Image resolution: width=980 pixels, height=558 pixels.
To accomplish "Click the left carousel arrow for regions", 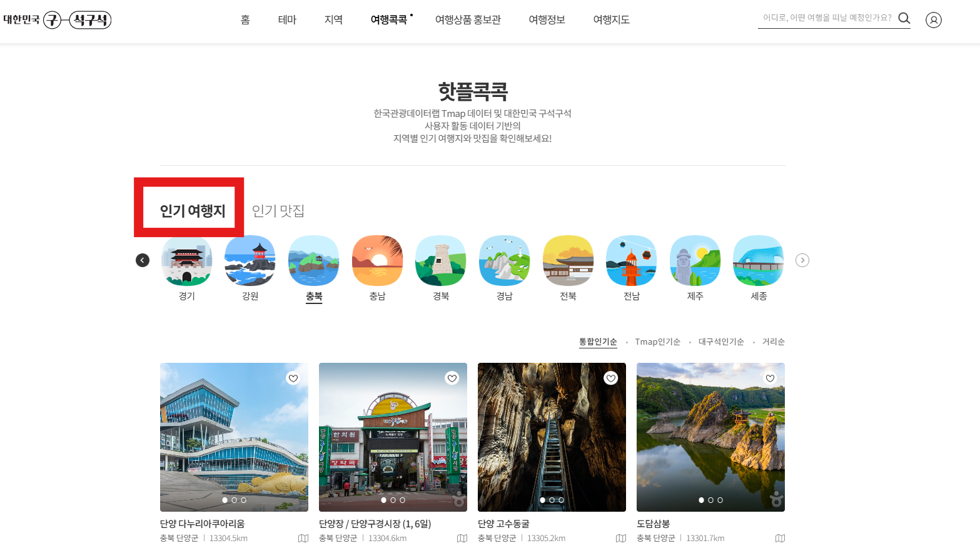I will (142, 260).
